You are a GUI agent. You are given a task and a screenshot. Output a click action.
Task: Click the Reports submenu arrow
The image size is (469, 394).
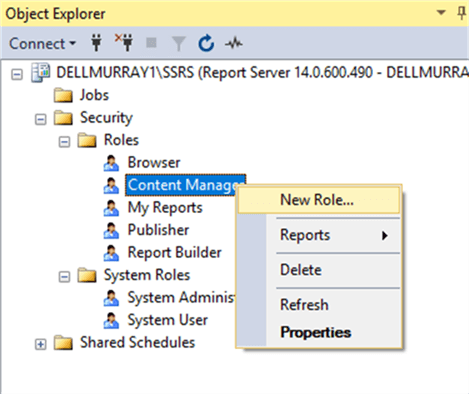tap(385, 236)
